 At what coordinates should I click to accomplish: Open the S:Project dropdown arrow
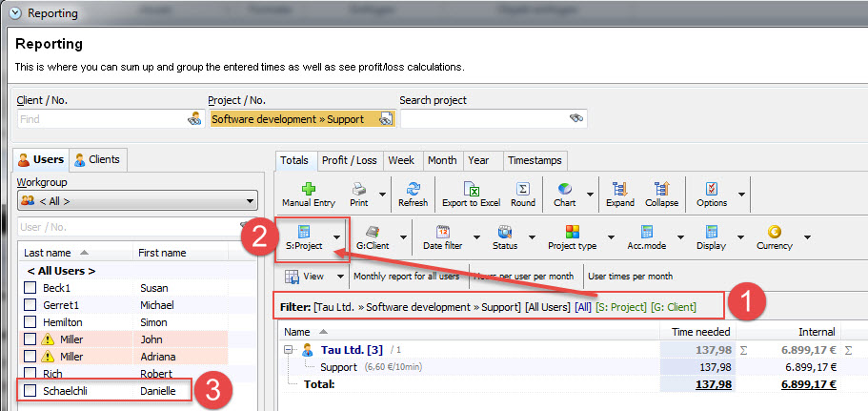click(337, 238)
